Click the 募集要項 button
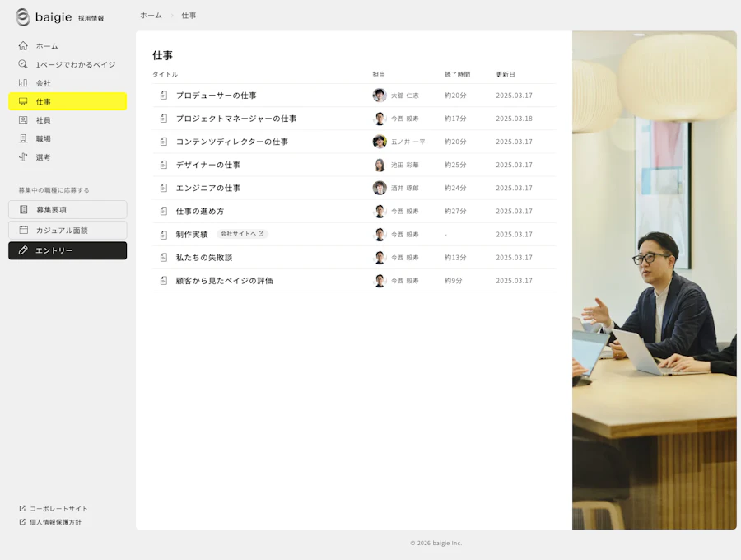Screen dimensions: 741x560 [68, 209]
